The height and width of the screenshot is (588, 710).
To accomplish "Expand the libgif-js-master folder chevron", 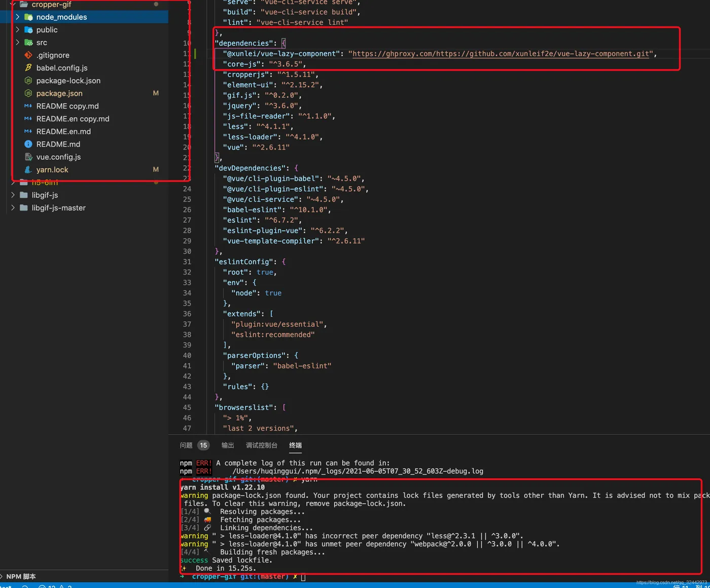I will pos(13,207).
